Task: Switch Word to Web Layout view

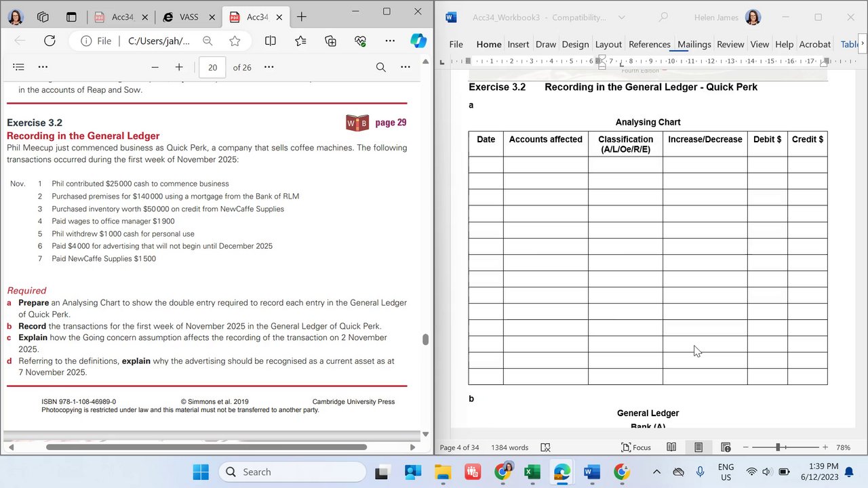Action: tap(726, 447)
